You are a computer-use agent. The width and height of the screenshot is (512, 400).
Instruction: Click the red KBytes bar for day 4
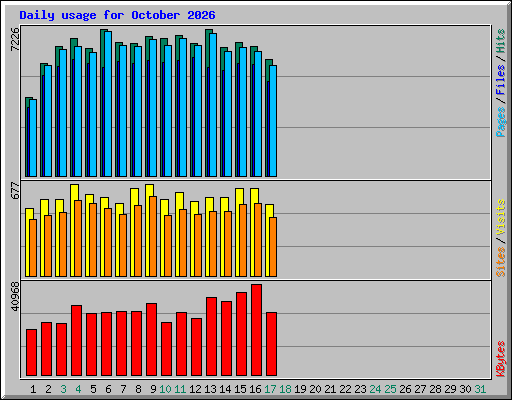click(x=76, y=341)
